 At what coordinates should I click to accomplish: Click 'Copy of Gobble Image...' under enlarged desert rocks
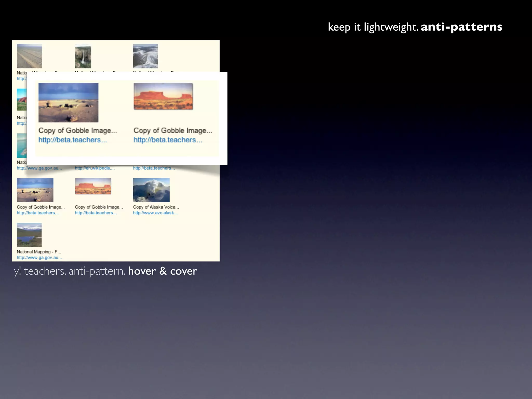[78, 130]
